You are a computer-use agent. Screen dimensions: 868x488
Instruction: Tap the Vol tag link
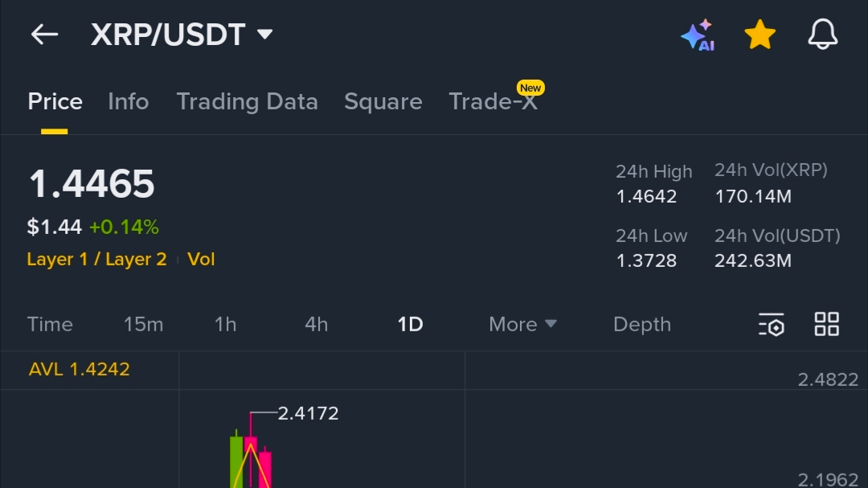tap(201, 259)
